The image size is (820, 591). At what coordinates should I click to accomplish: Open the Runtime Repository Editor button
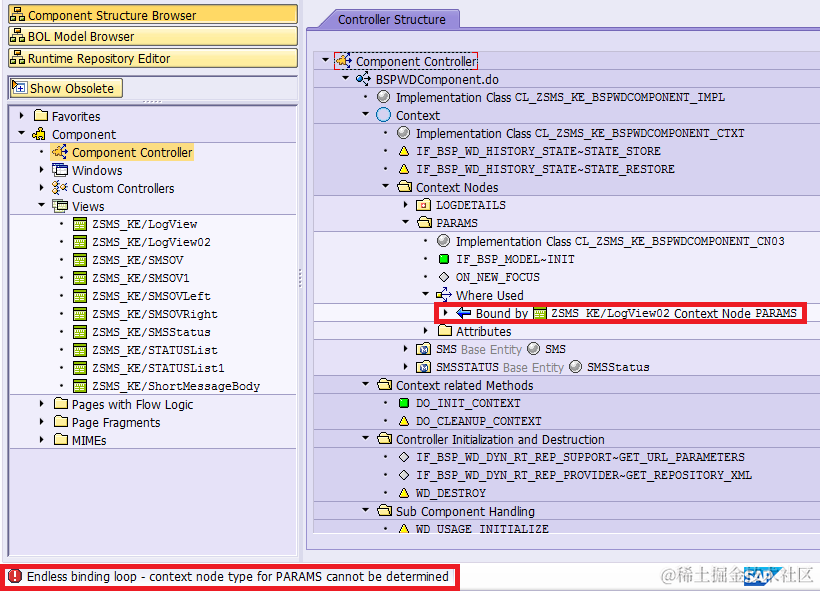pos(153,59)
